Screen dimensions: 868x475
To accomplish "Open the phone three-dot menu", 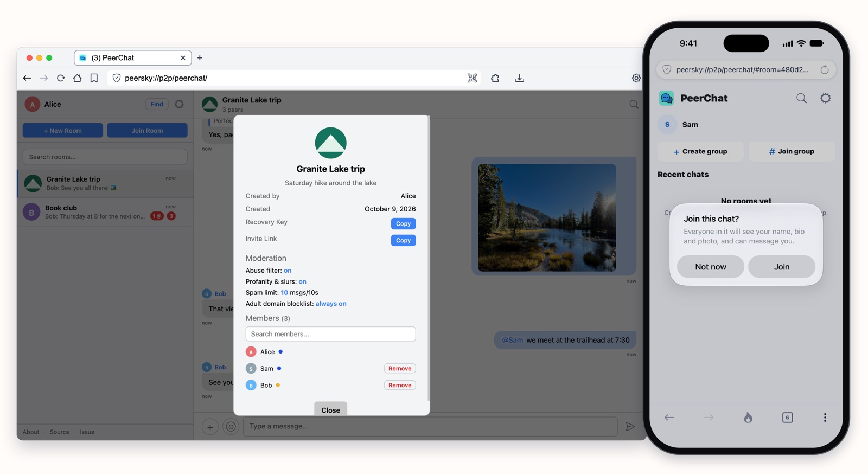I will (825, 418).
